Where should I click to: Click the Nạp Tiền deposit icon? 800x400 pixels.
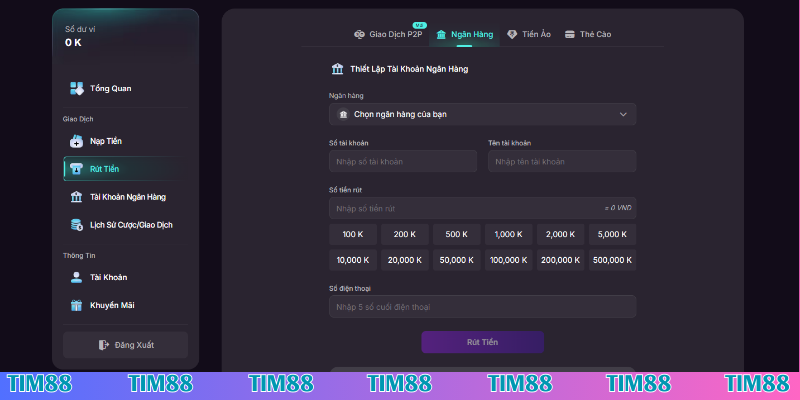click(77, 141)
